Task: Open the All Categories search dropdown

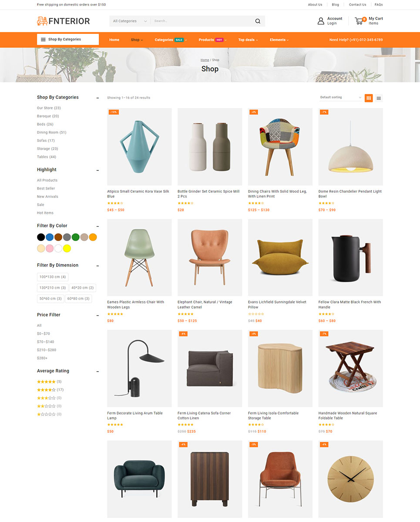Action: 130,21
